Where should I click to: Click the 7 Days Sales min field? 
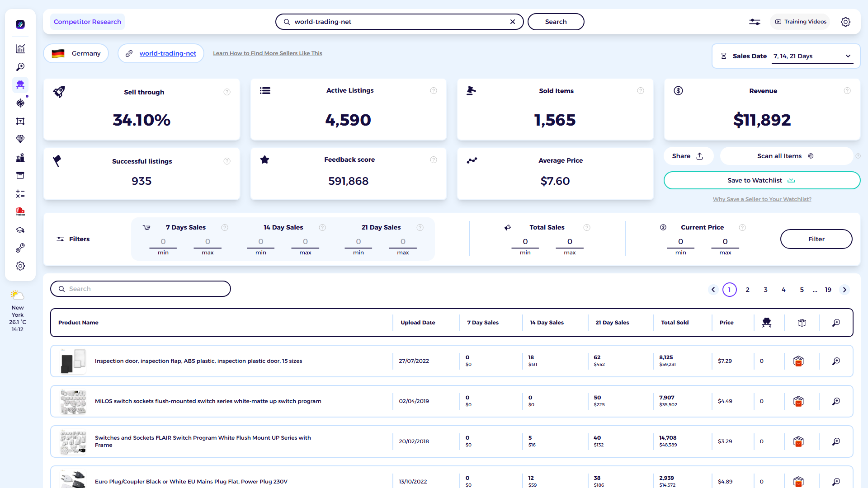coord(163,242)
